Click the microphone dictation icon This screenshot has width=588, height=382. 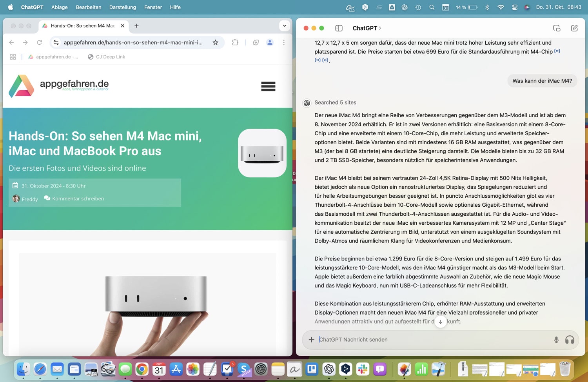pos(556,340)
